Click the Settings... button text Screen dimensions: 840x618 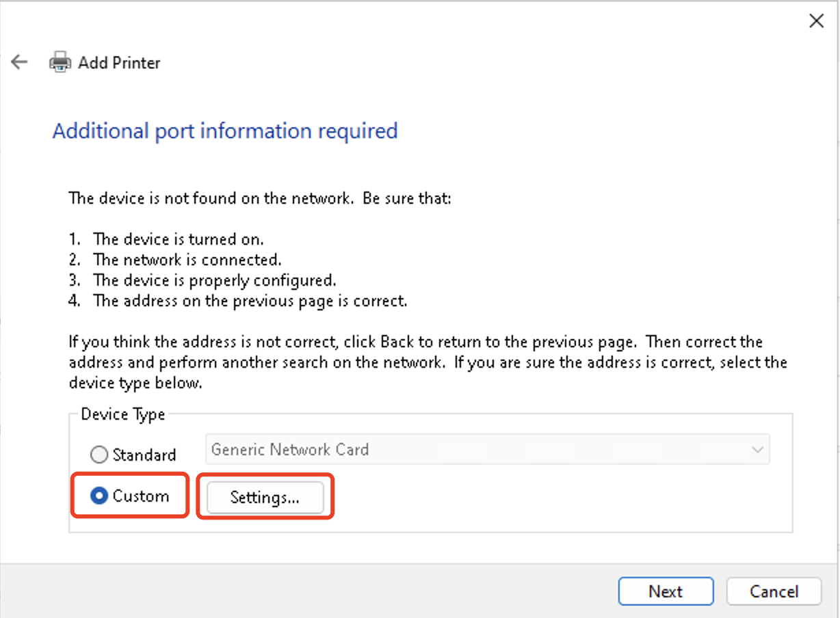coord(264,498)
